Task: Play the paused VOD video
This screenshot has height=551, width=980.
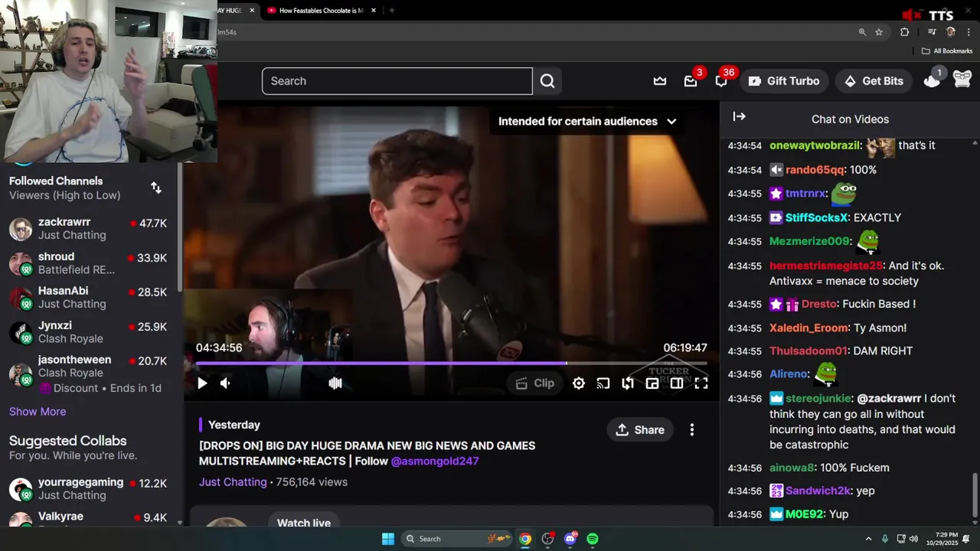Action: coord(202,383)
